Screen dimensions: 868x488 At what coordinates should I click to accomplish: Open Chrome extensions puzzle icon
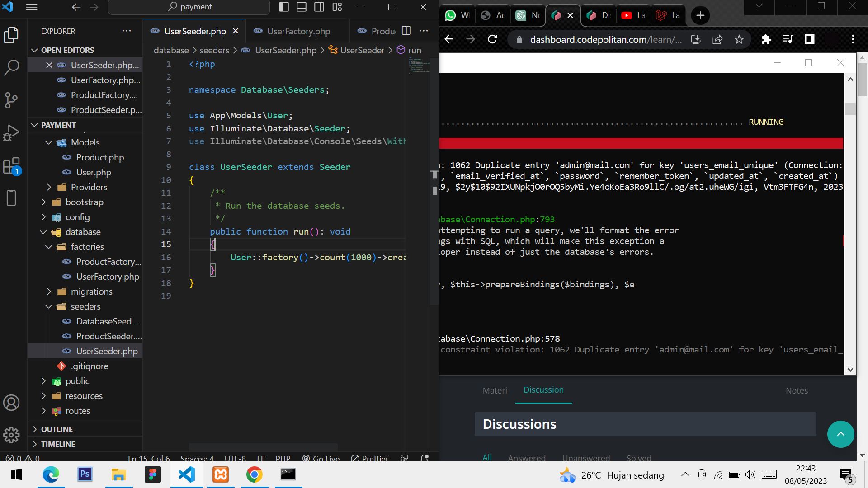(766, 40)
